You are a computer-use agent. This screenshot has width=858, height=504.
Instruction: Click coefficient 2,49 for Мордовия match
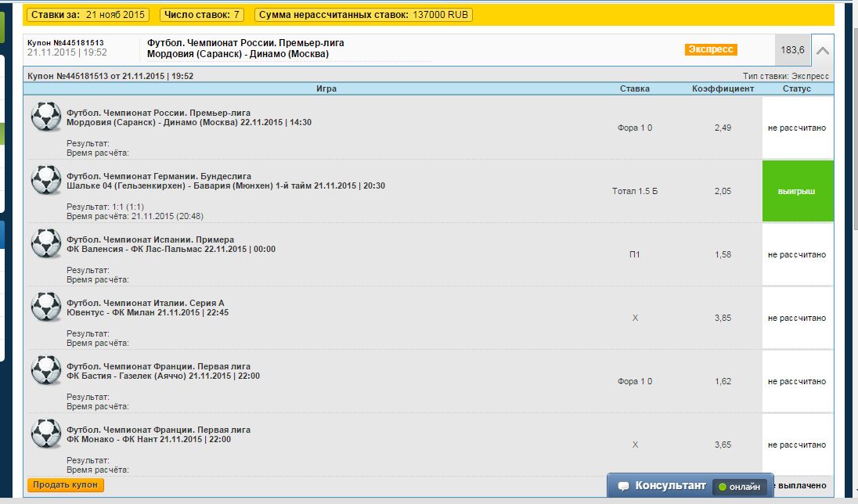tap(723, 128)
